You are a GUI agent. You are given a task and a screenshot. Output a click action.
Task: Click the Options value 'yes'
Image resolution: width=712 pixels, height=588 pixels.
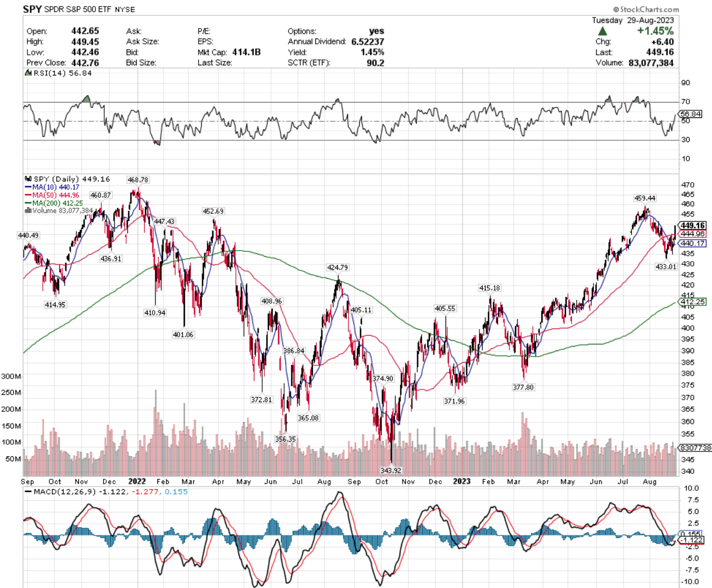click(x=377, y=31)
